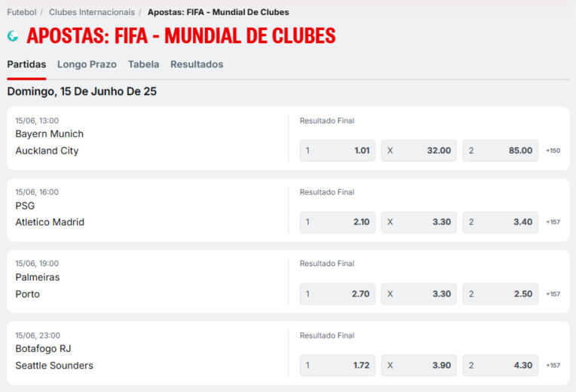Image resolution: width=576 pixels, height=392 pixels.
Task: Select the Partidas tab
Action: (26, 64)
